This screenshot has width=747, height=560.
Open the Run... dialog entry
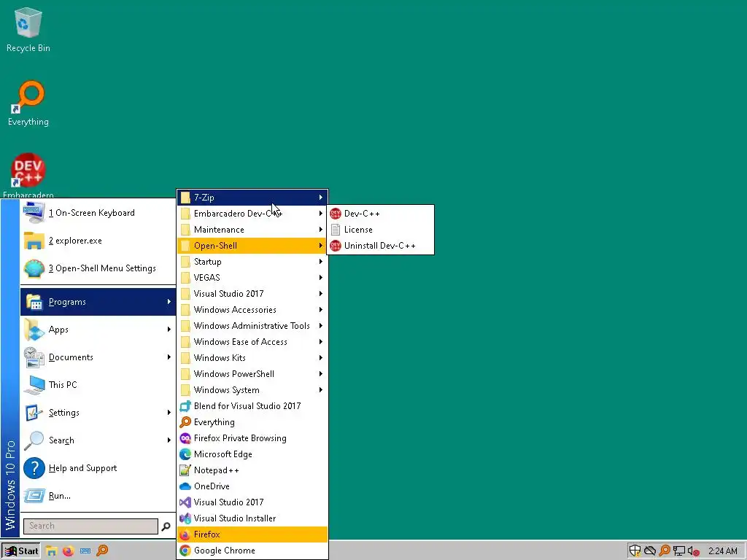(98, 496)
